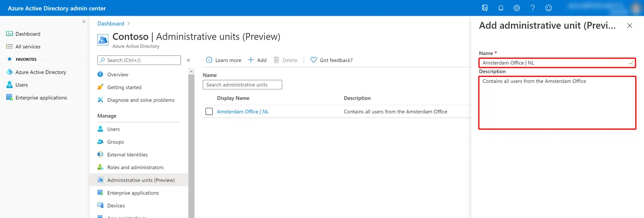Viewport: 644px width, 218px height.
Task: Click the Overview info icon
Action: (100, 74)
